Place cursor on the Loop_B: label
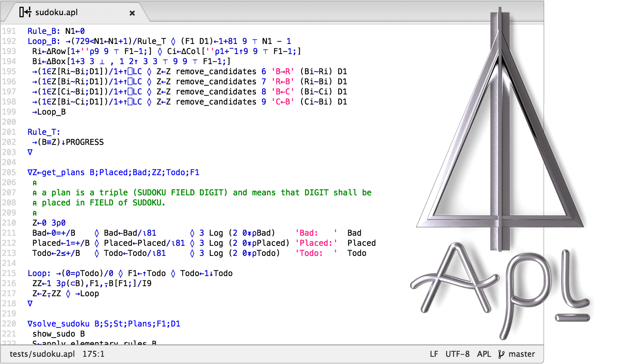Screen dimensions: 632x364 pos(44,41)
